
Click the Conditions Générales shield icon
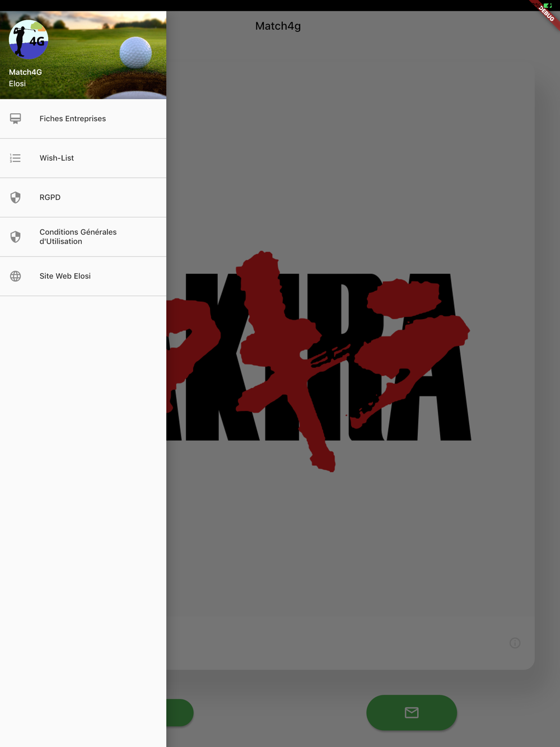pos(16,237)
